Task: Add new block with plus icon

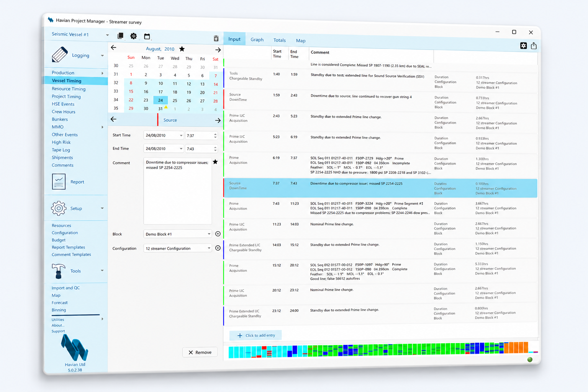Action: point(218,234)
